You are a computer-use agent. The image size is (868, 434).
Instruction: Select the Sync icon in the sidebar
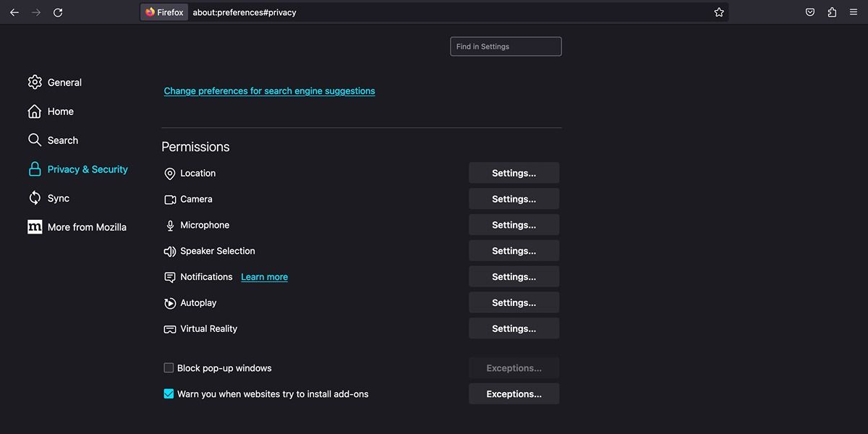35,197
